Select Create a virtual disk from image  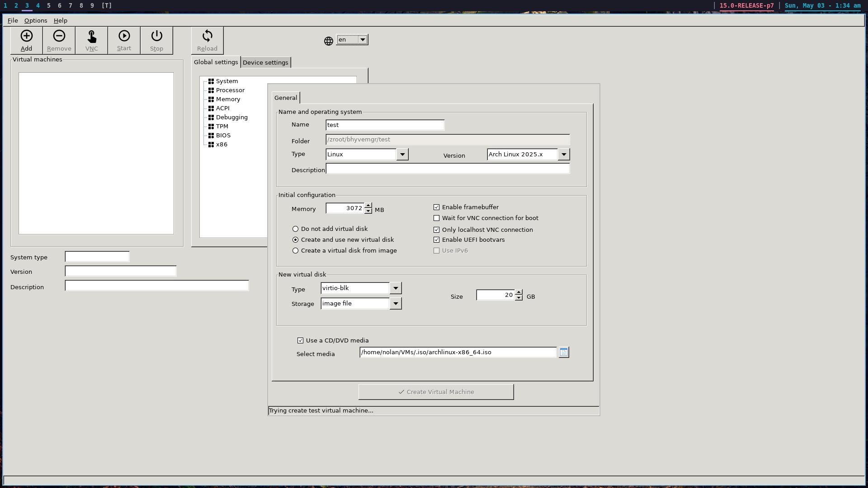pos(295,251)
